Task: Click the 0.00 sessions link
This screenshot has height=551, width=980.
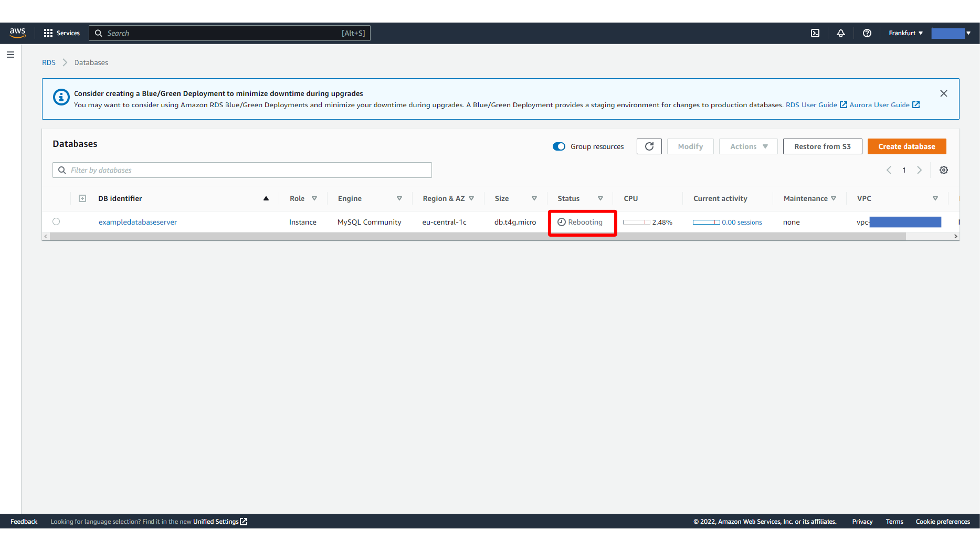Action: (742, 222)
